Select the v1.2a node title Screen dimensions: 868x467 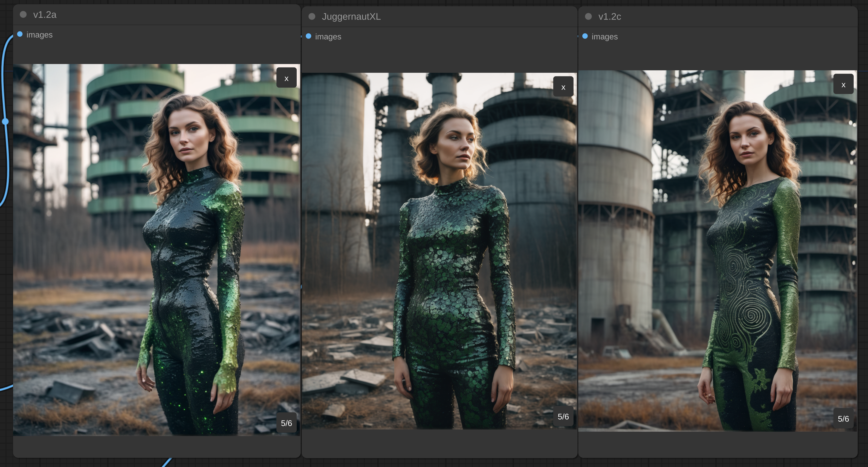coord(45,15)
